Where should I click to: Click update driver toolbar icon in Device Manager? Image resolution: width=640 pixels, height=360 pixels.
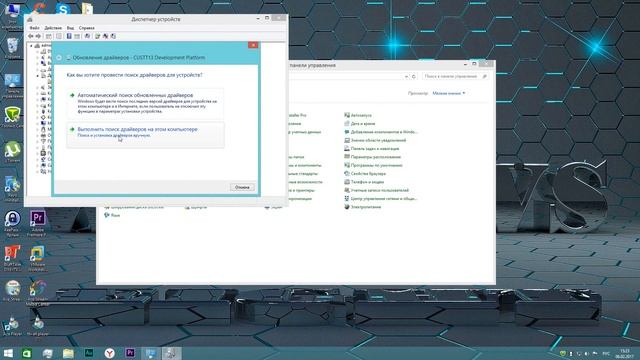[x=98, y=36]
